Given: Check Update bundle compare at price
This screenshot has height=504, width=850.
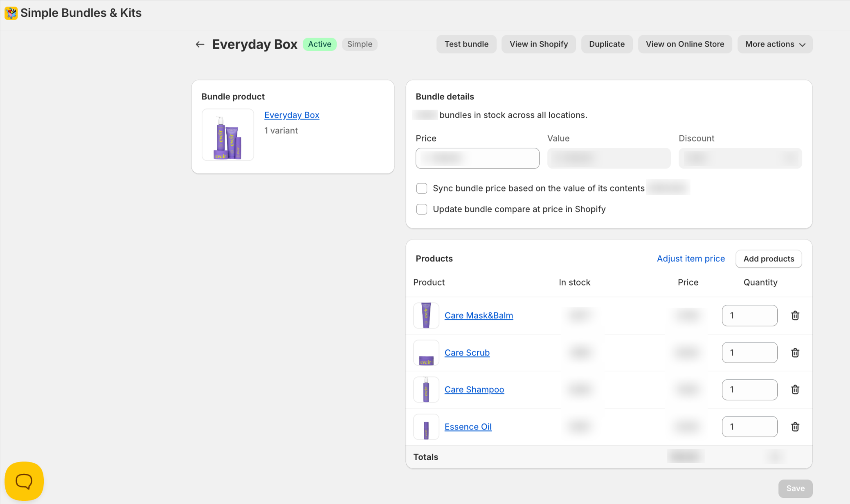Looking at the screenshot, I should (x=422, y=209).
